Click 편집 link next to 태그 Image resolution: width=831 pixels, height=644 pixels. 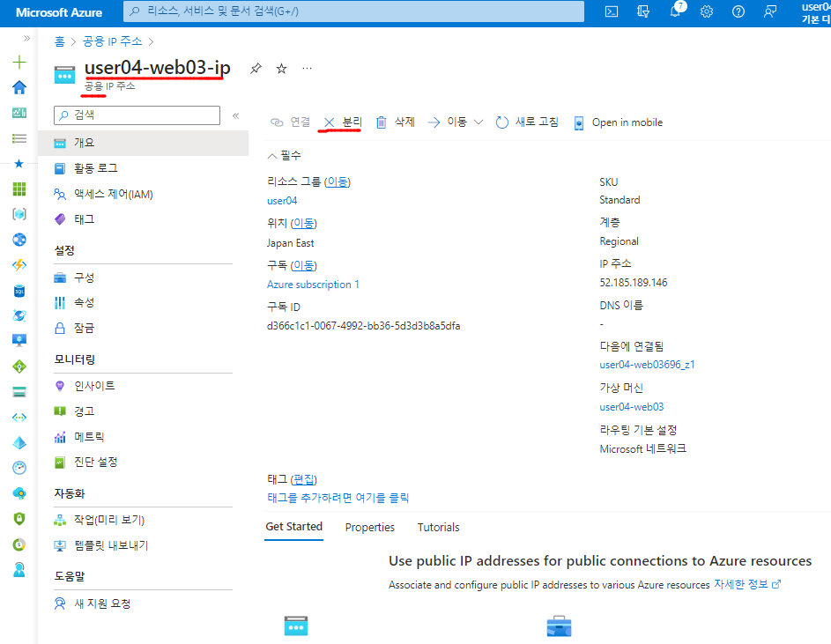304,479
